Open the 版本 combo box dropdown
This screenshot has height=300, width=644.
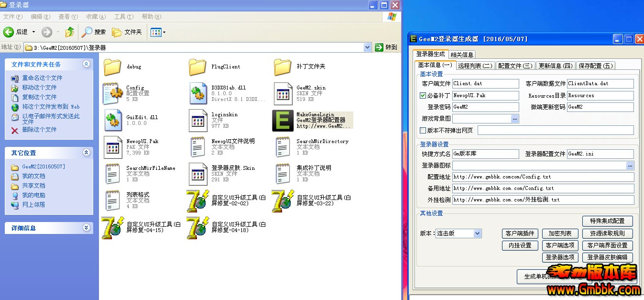point(477,233)
